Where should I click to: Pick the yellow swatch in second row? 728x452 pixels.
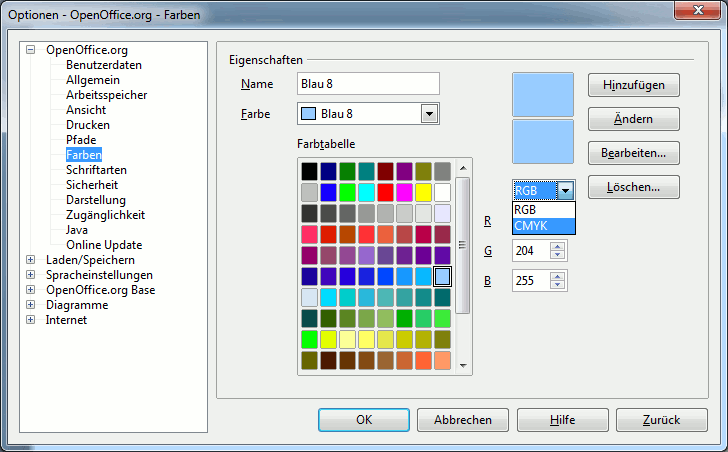click(x=423, y=192)
